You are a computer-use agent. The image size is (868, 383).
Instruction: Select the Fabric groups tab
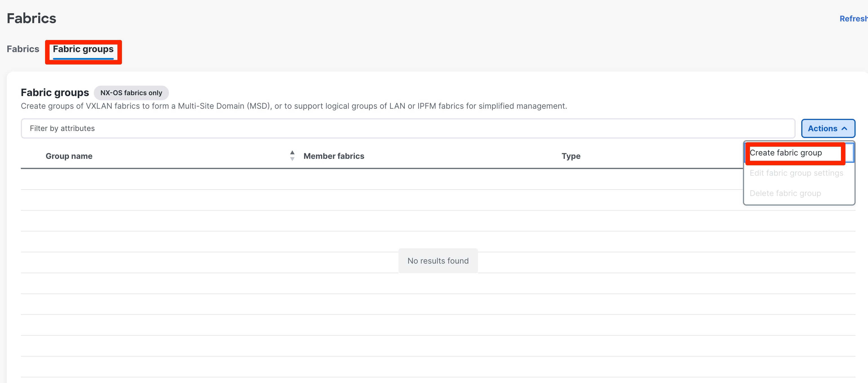[x=83, y=49]
